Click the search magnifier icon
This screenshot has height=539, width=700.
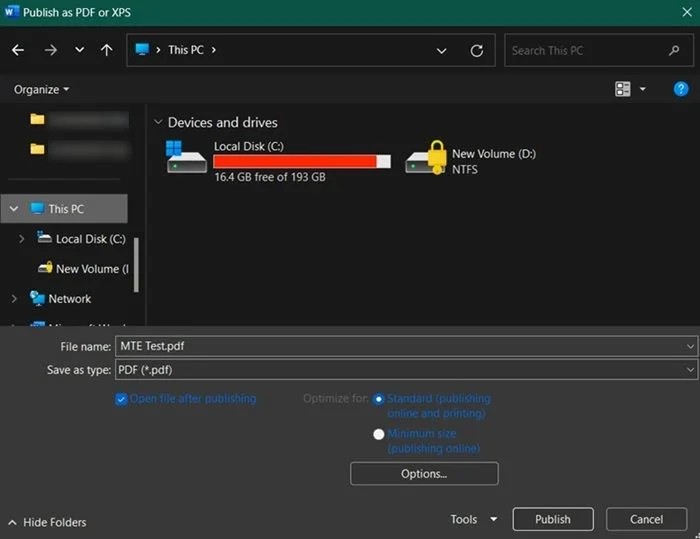tap(675, 50)
